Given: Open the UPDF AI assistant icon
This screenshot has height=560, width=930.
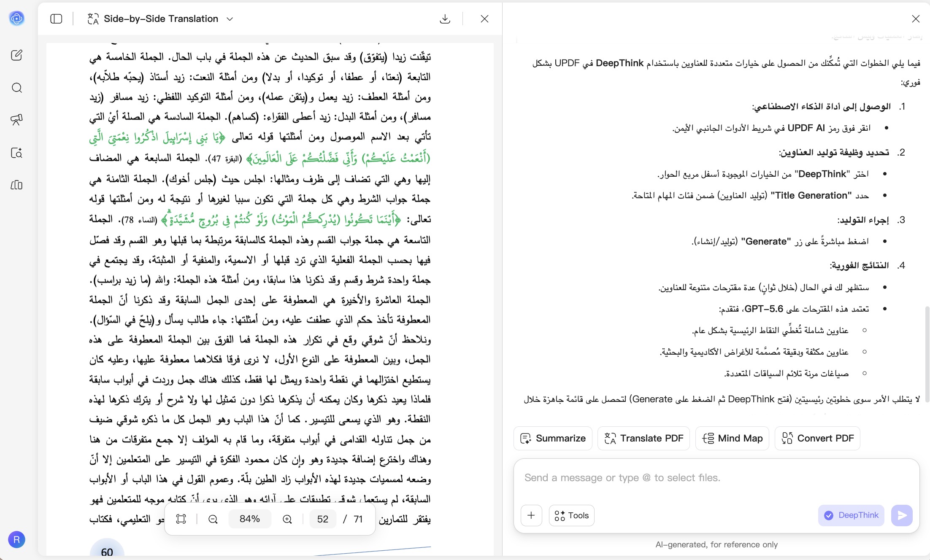Looking at the screenshot, I should coord(16,19).
